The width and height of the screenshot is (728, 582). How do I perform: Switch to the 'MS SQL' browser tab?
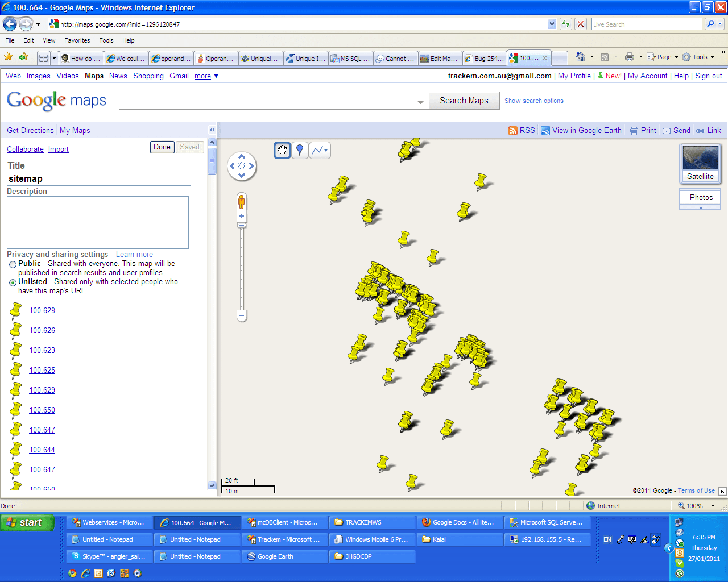click(x=350, y=58)
